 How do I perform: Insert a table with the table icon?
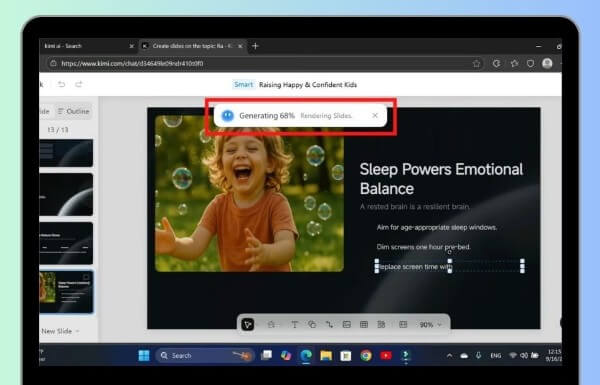364,325
